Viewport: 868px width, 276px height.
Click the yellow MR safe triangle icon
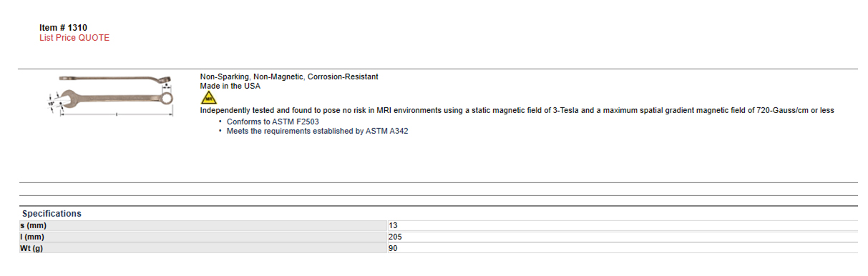click(x=208, y=98)
